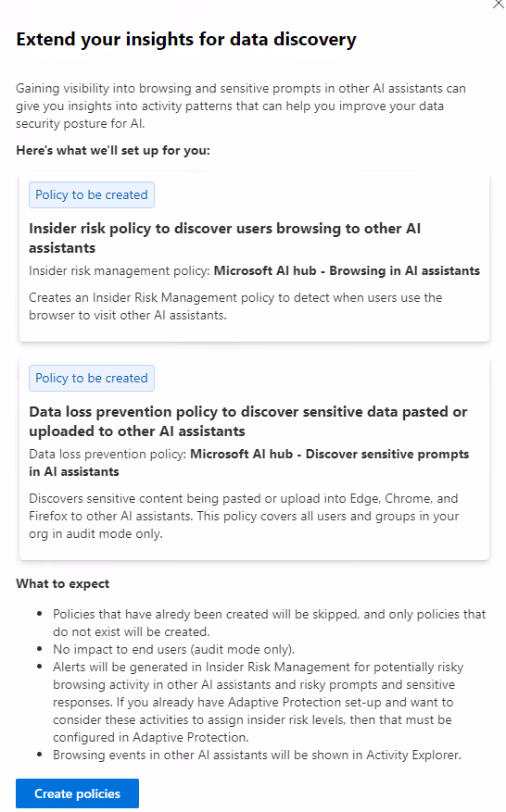
Task: Click the 'What to expect' heading
Action: (x=63, y=583)
